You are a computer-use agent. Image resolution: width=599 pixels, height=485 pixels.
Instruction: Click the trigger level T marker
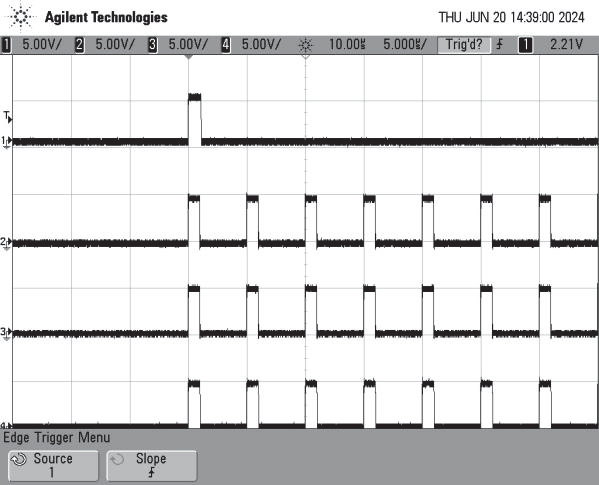tap(8, 117)
